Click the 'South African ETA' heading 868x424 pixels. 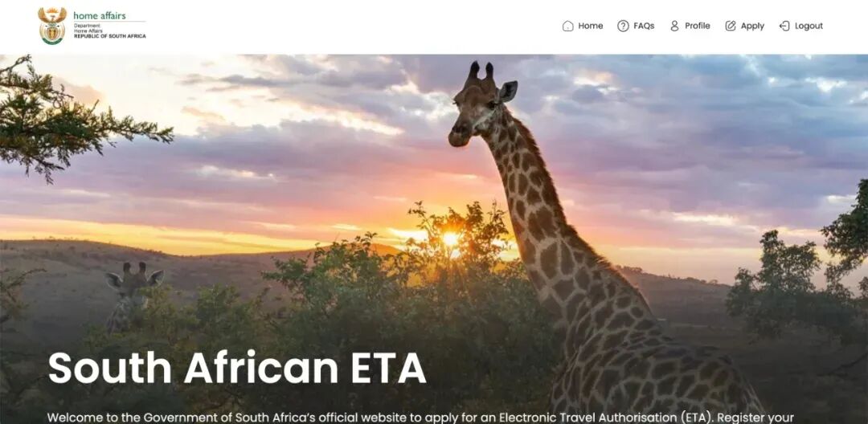(x=237, y=367)
